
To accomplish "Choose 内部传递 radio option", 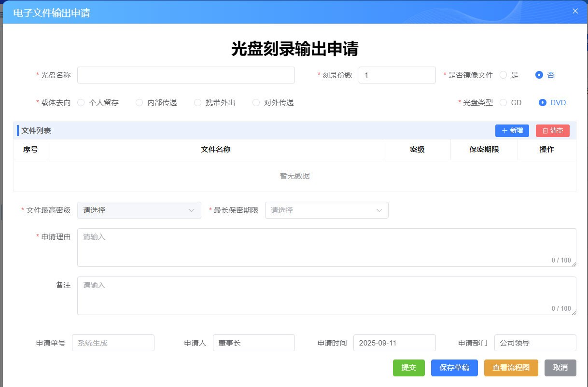I will point(140,102).
